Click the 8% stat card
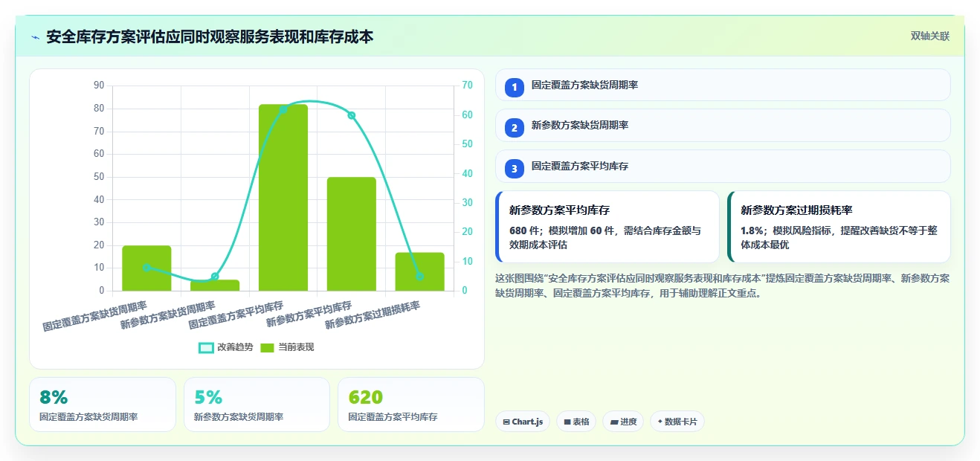The width and height of the screenshot is (980, 461). coord(103,404)
